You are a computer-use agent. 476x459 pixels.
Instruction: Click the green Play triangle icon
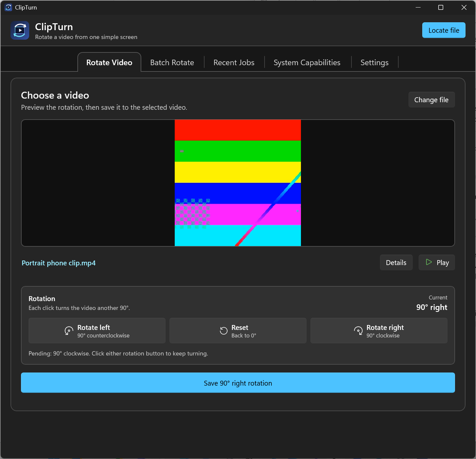pos(429,262)
